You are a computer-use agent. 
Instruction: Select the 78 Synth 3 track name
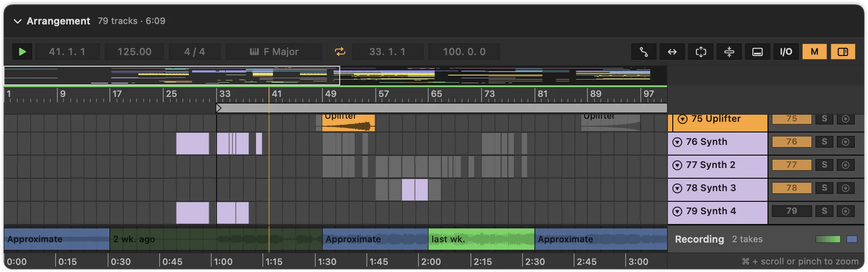[711, 188]
